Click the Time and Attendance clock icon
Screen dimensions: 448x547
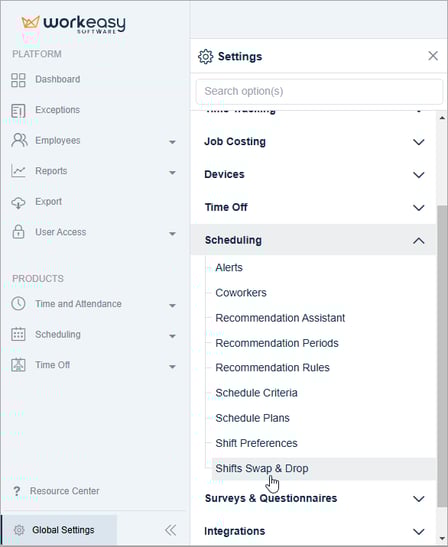(x=18, y=304)
